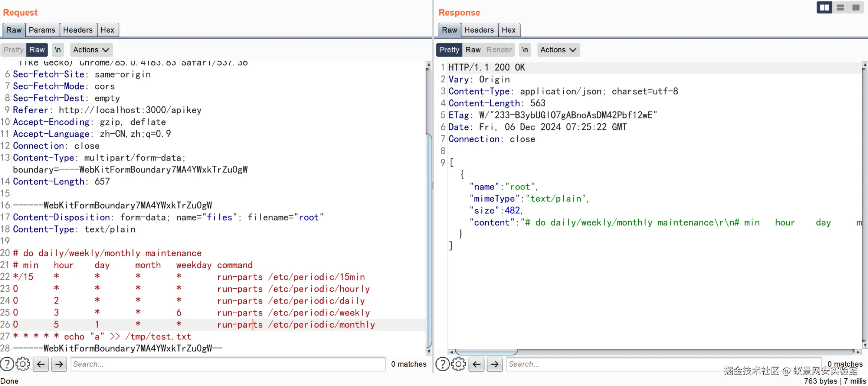Image resolution: width=868 pixels, height=386 pixels.
Task: Click Response horizontal scrollbar right arrow
Action: 858,352
